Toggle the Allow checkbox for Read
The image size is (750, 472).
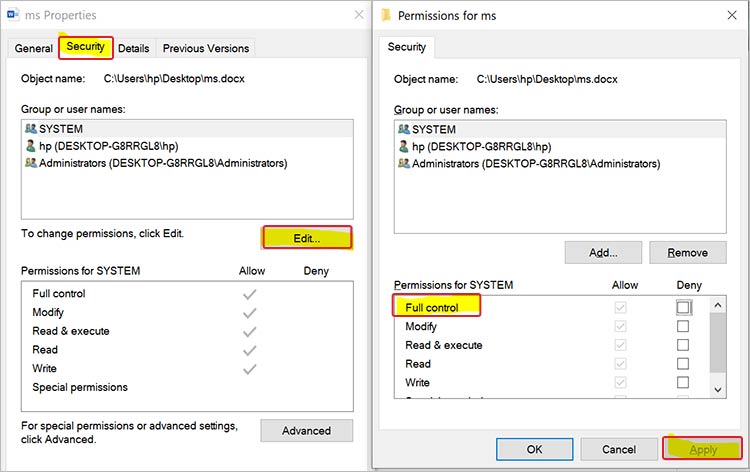tap(620, 363)
